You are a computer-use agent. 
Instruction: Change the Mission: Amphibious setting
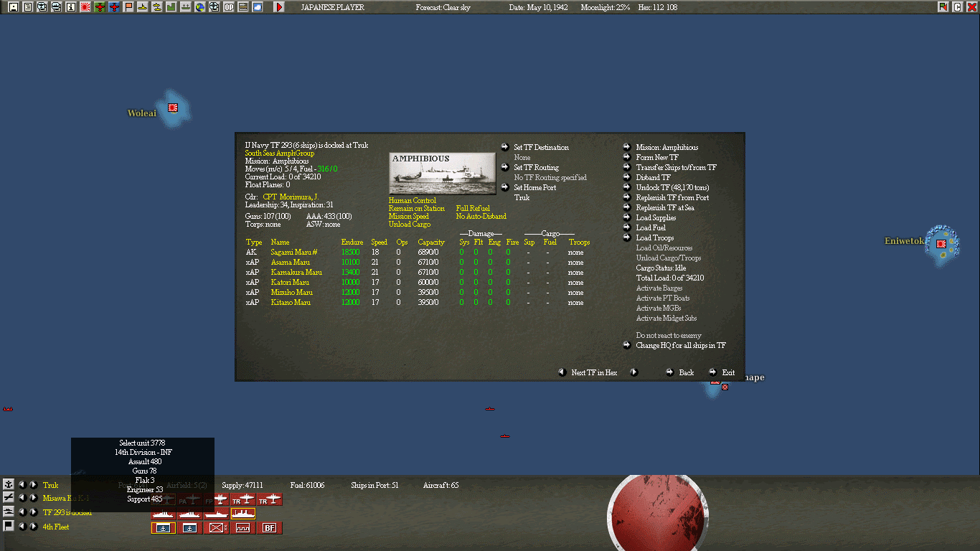pyautogui.click(x=667, y=148)
